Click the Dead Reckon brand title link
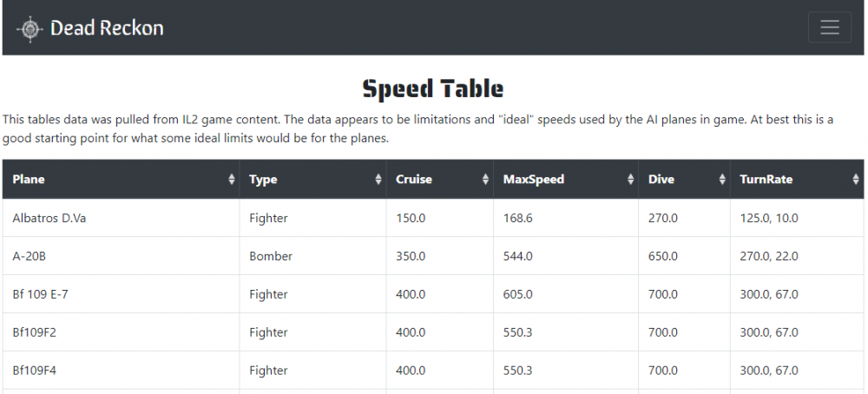The image size is (868, 394). tap(106, 29)
